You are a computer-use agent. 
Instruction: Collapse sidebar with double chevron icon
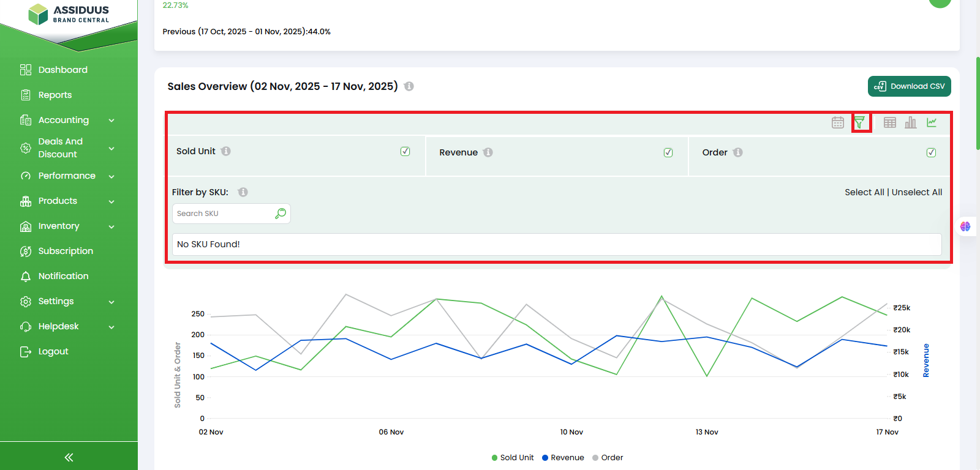pos(69,457)
